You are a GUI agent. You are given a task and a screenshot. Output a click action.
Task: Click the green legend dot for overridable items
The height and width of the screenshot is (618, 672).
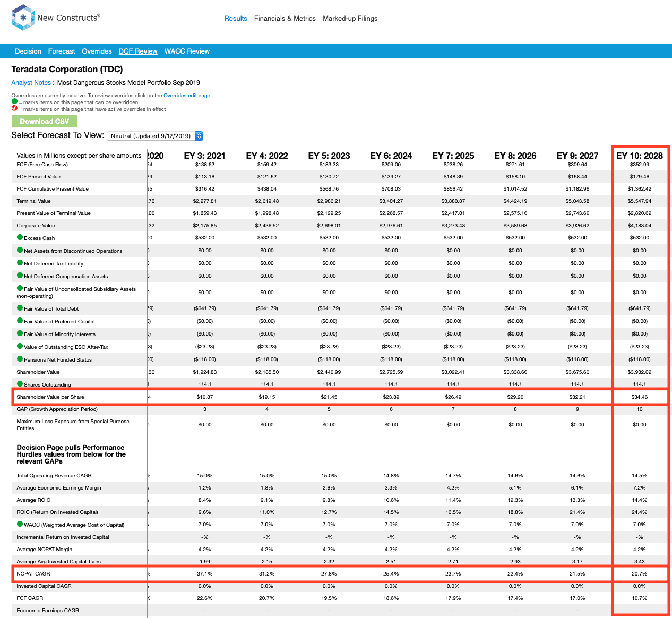[x=14, y=101]
